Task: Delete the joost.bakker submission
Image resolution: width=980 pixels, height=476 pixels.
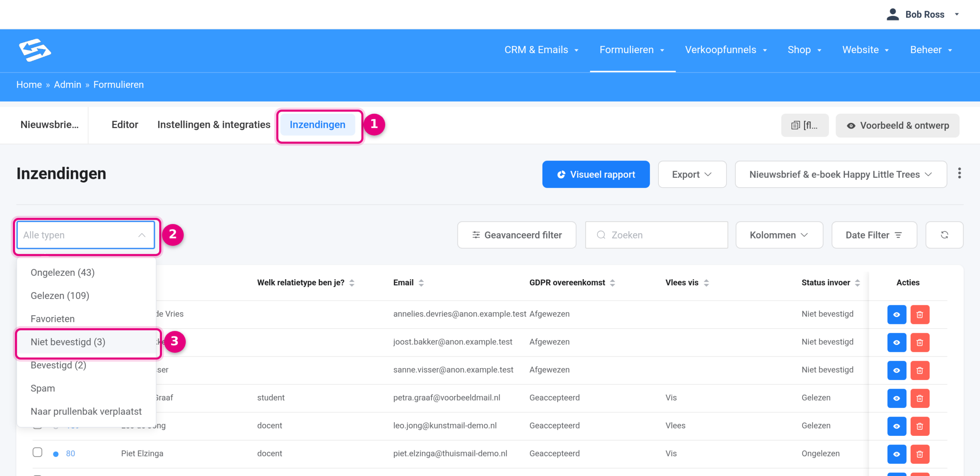Action: (x=920, y=342)
